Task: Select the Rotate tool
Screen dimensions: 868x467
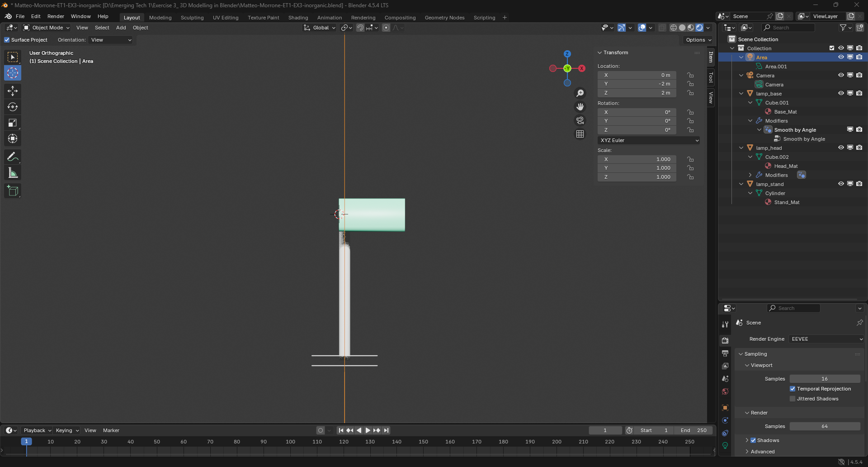Action: click(13, 107)
